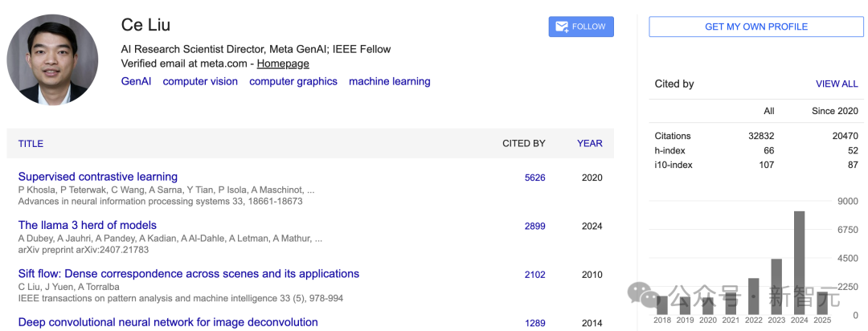Open the Sift flow dense correspondence paper
The height and width of the screenshot is (331, 868).
pyautogui.click(x=189, y=273)
